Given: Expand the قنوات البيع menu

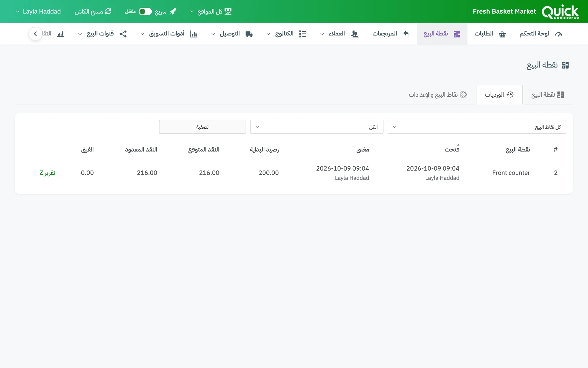Looking at the screenshot, I should 102,34.
